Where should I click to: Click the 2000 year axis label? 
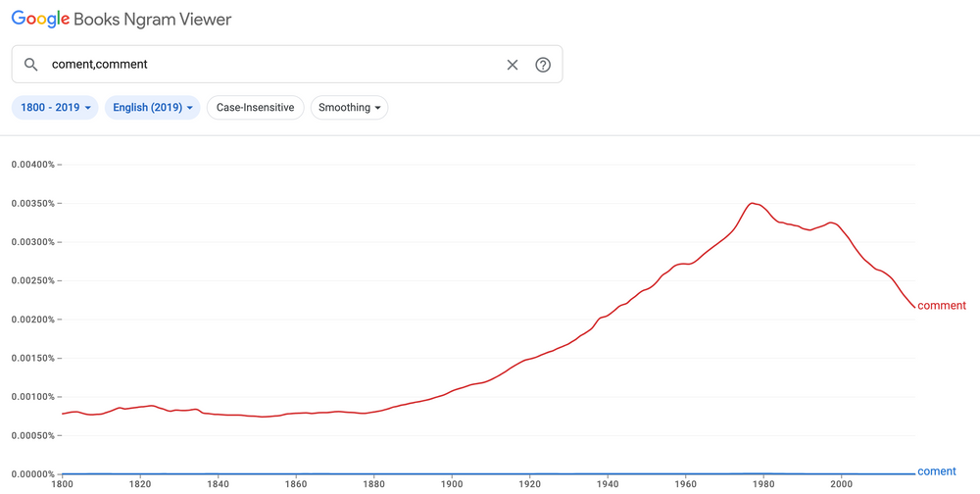click(x=840, y=483)
